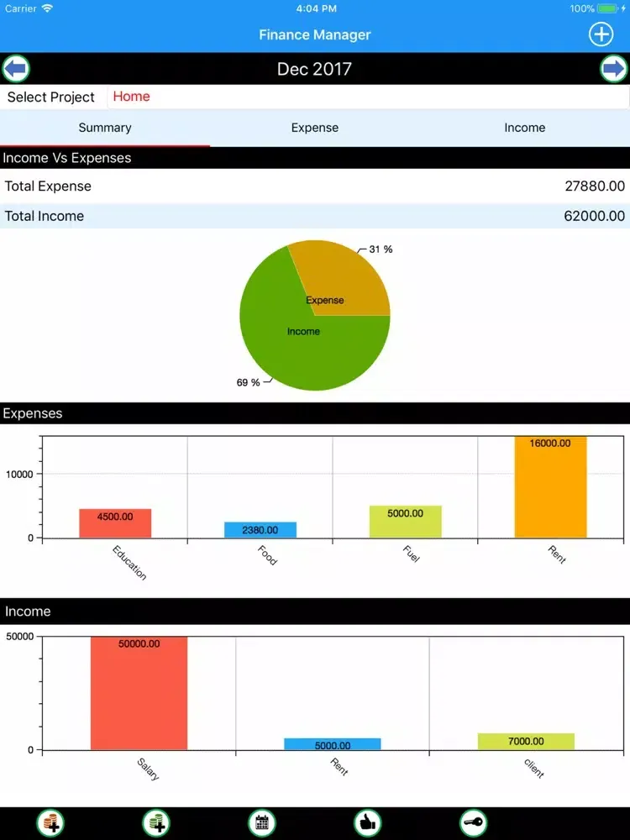630x840 pixels.
Task: Add income using green coins icon
Action: [156, 822]
